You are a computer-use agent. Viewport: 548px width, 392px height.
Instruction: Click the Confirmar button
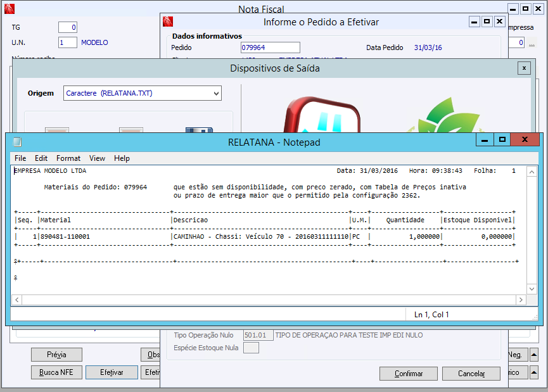point(409,374)
